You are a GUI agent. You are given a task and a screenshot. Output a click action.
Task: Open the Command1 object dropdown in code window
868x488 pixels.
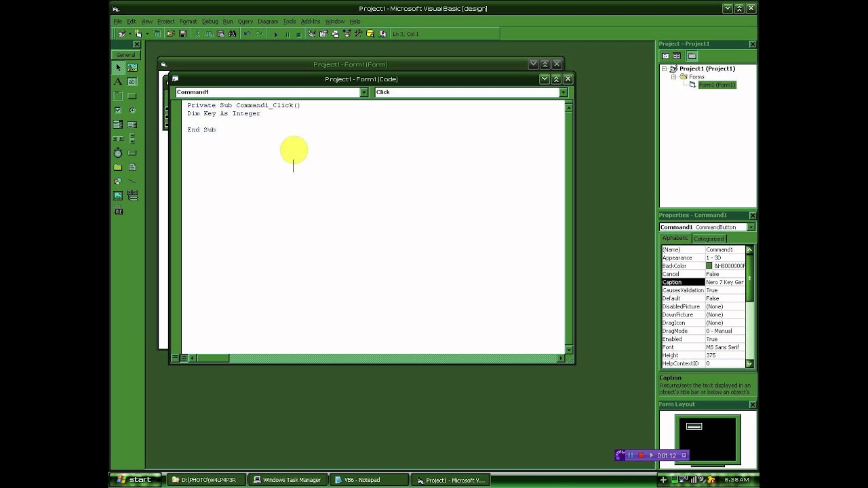363,92
